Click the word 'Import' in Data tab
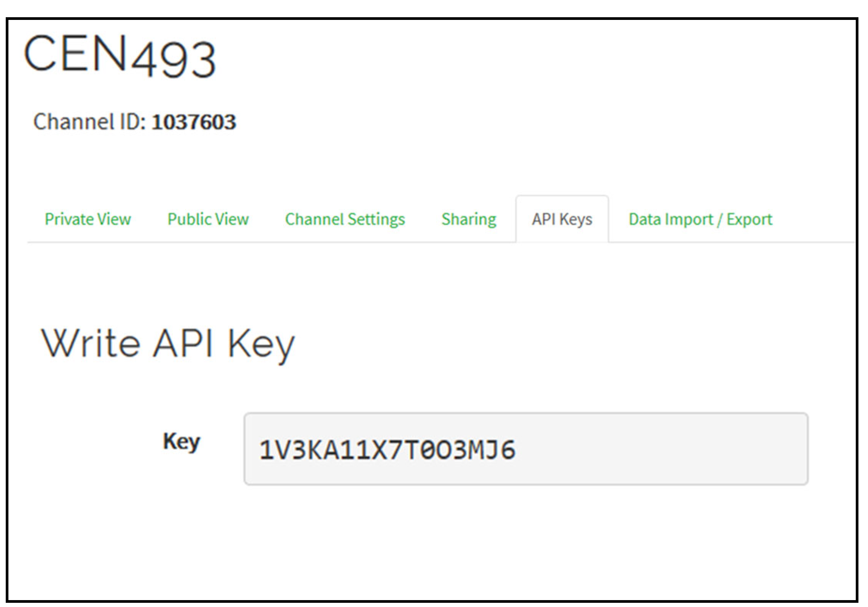 click(x=689, y=219)
